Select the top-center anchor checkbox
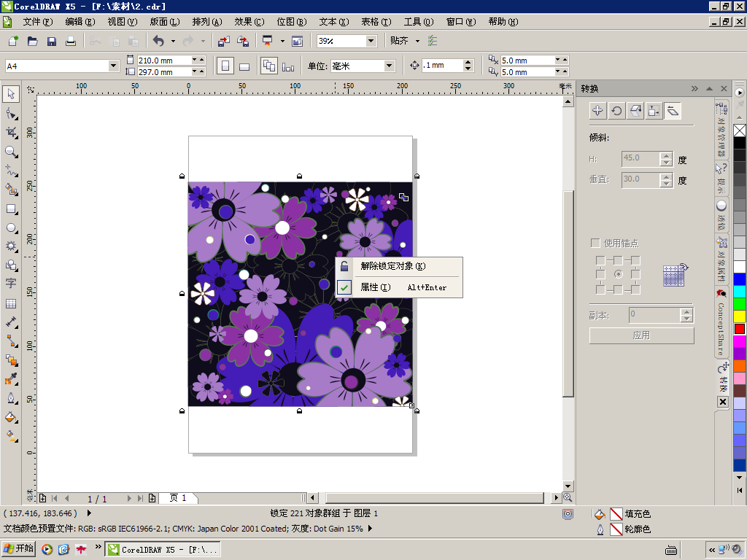 pos(618,260)
